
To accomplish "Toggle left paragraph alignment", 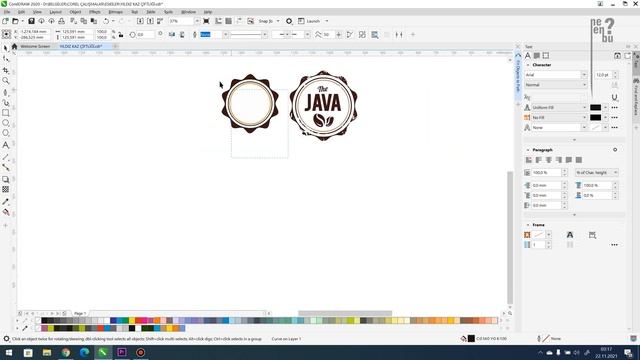I will [539, 160].
